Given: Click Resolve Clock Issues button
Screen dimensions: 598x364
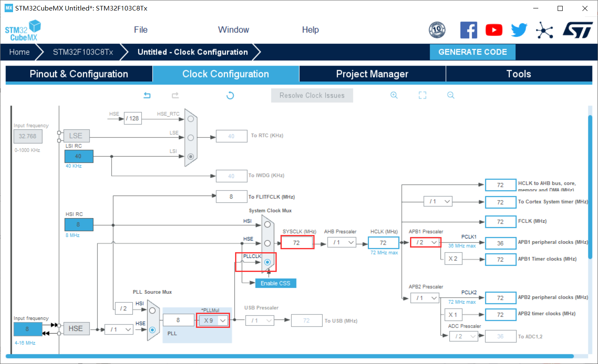Looking at the screenshot, I should click(312, 95).
